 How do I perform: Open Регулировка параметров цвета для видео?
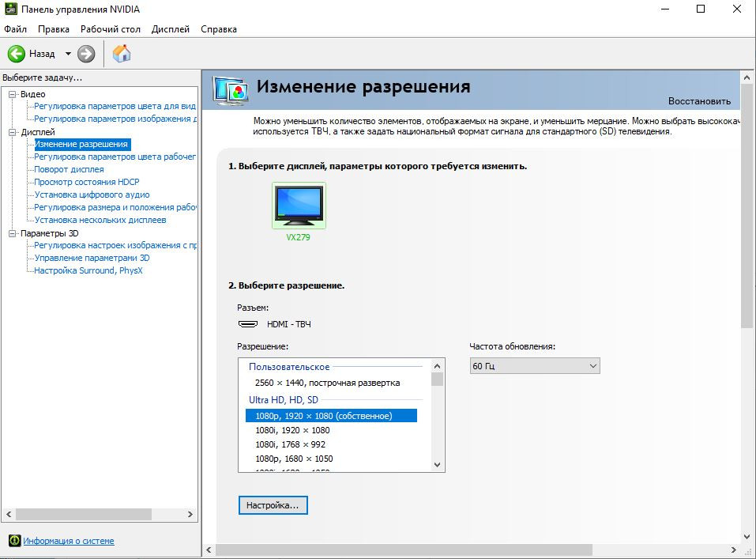[x=115, y=106]
